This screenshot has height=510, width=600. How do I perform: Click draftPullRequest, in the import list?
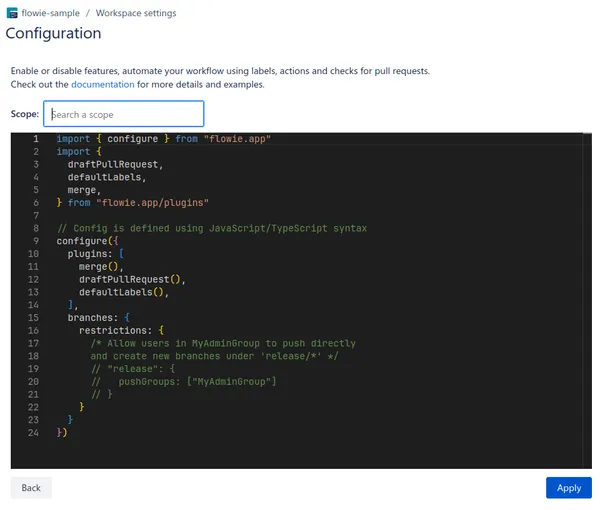(116, 165)
